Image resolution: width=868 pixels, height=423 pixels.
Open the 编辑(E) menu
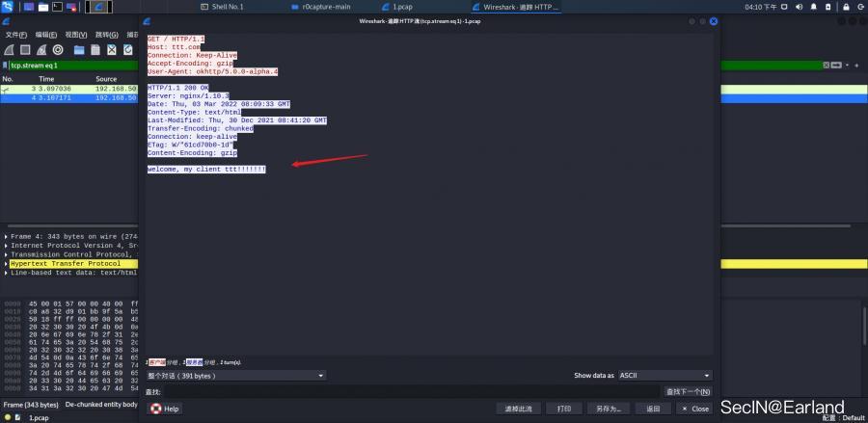coord(46,35)
